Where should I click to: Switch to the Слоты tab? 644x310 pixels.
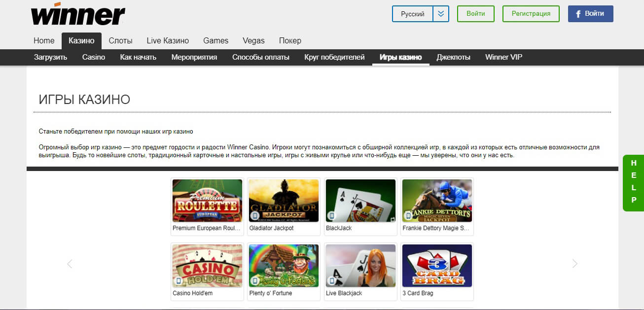[x=120, y=40]
